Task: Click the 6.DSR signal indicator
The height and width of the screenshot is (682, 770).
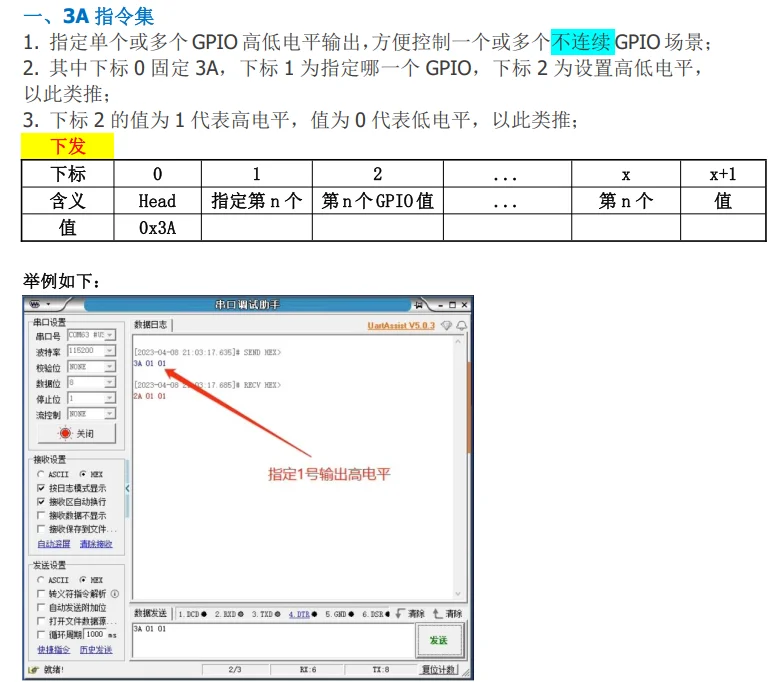Action: [376, 614]
